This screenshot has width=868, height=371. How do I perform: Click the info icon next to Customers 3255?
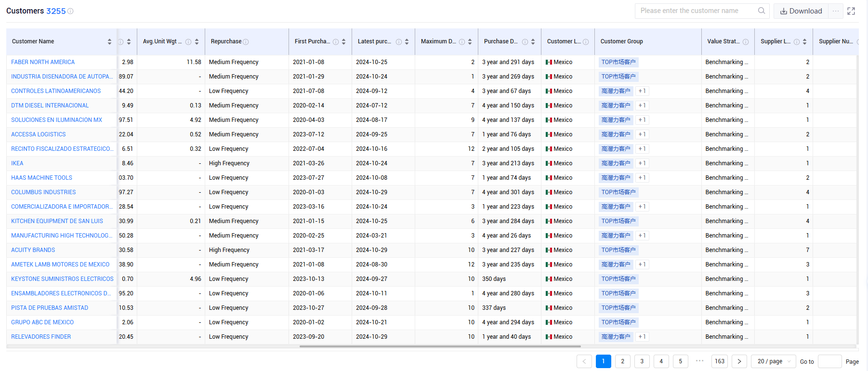pyautogui.click(x=70, y=11)
